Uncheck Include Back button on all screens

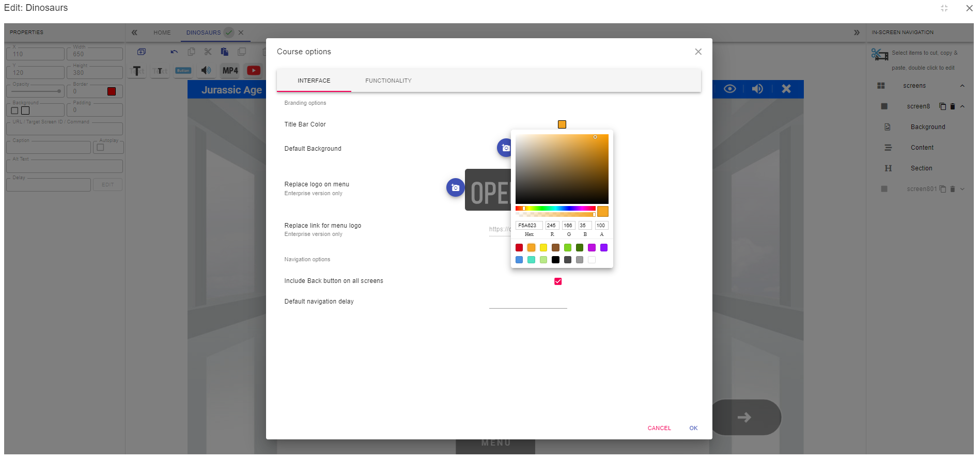[558, 281]
